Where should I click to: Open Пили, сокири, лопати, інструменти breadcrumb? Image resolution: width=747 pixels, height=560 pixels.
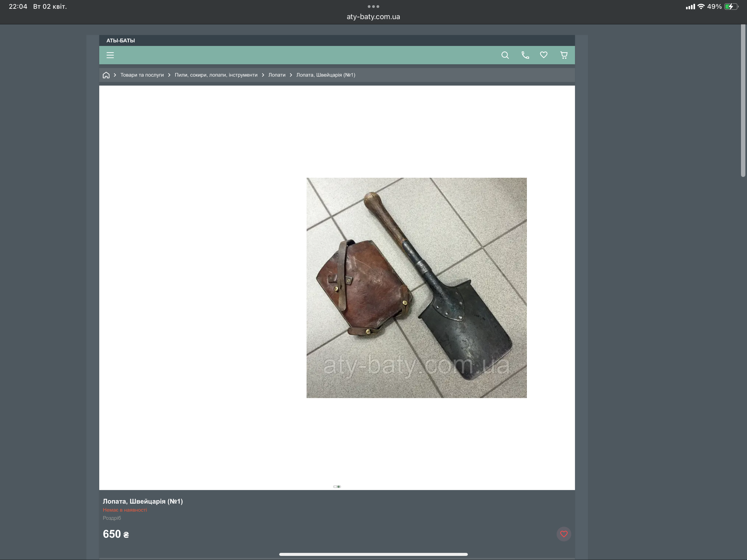(216, 75)
